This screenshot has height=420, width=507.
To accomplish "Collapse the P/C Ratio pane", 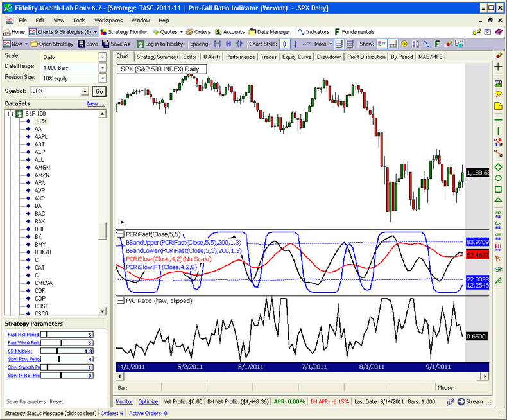I will click(x=120, y=300).
